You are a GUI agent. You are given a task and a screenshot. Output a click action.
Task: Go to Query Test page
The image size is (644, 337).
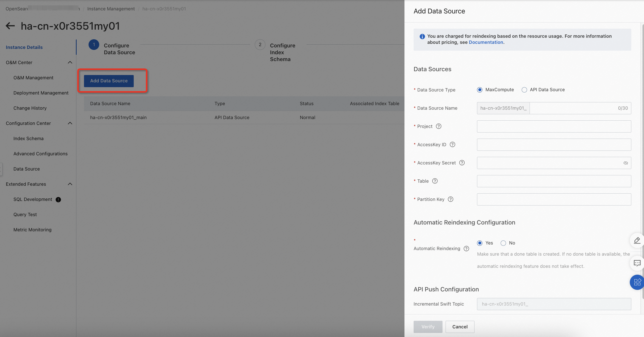[25, 215]
